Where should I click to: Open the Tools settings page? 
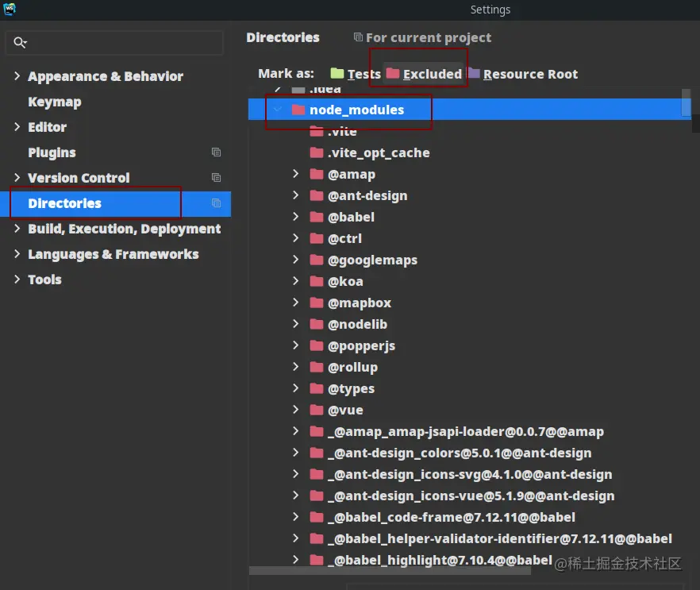click(x=44, y=280)
